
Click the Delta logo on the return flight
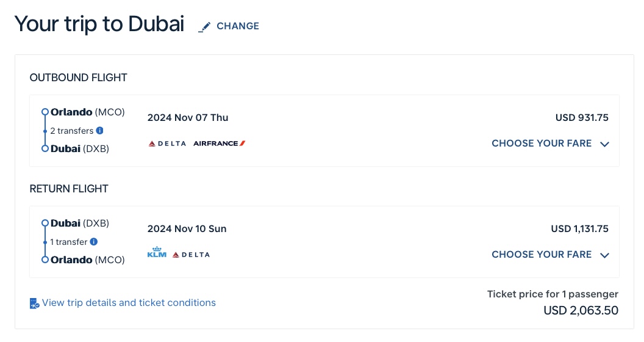point(191,255)
